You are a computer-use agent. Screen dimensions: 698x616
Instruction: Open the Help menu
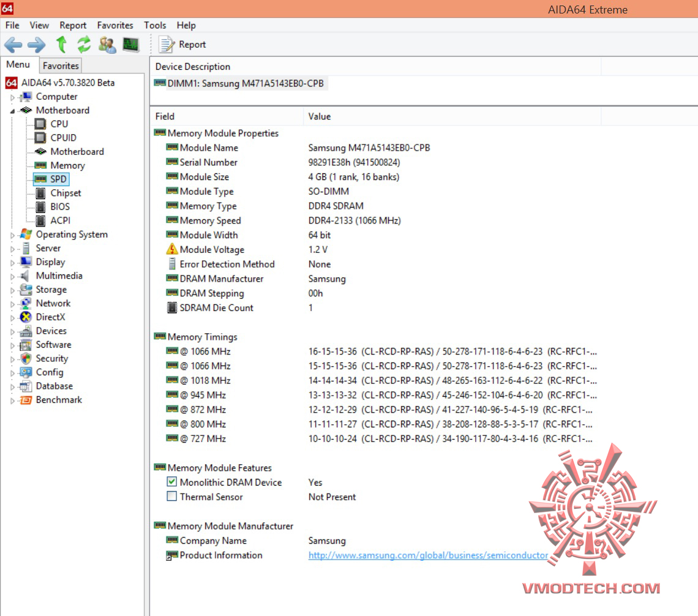point(186,25)
